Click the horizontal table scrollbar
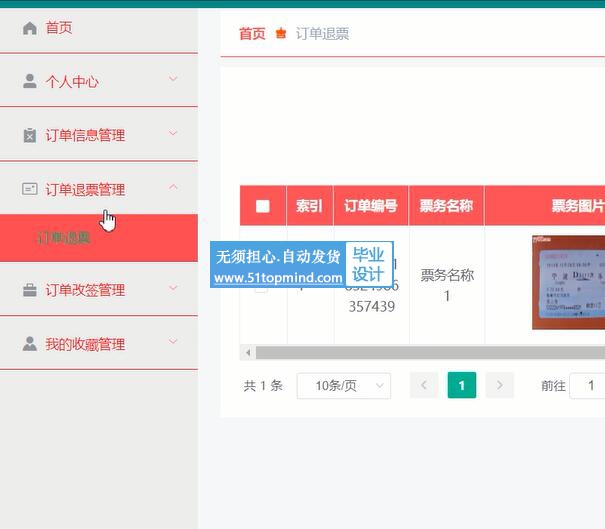Viewport: 605px width, 529px height. pos(420,353)
